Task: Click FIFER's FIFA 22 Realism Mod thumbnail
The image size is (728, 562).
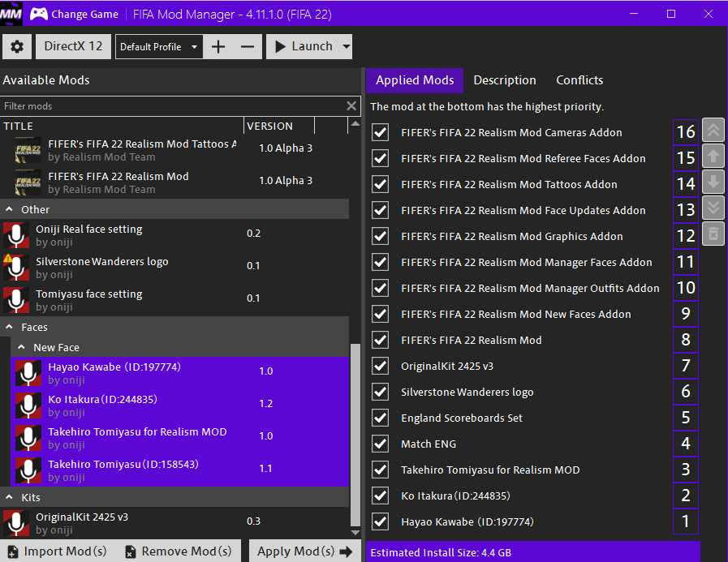Action: click(x=28, y=182)
